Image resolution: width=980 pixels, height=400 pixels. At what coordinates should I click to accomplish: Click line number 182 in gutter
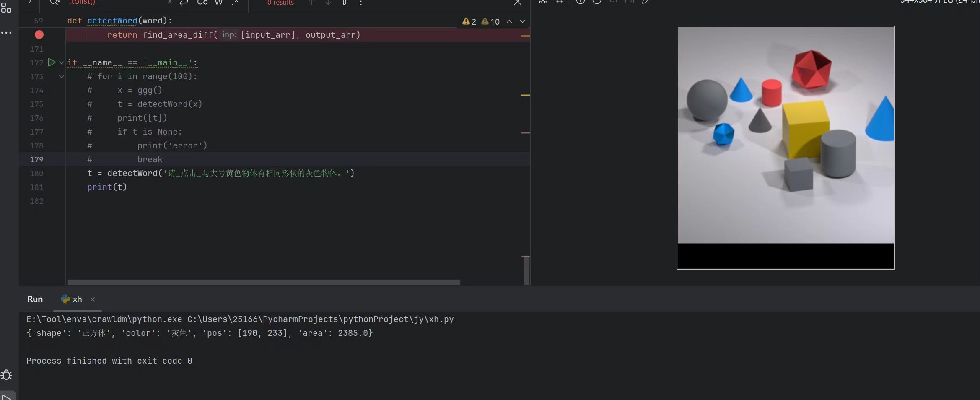[x=36, y=201]
